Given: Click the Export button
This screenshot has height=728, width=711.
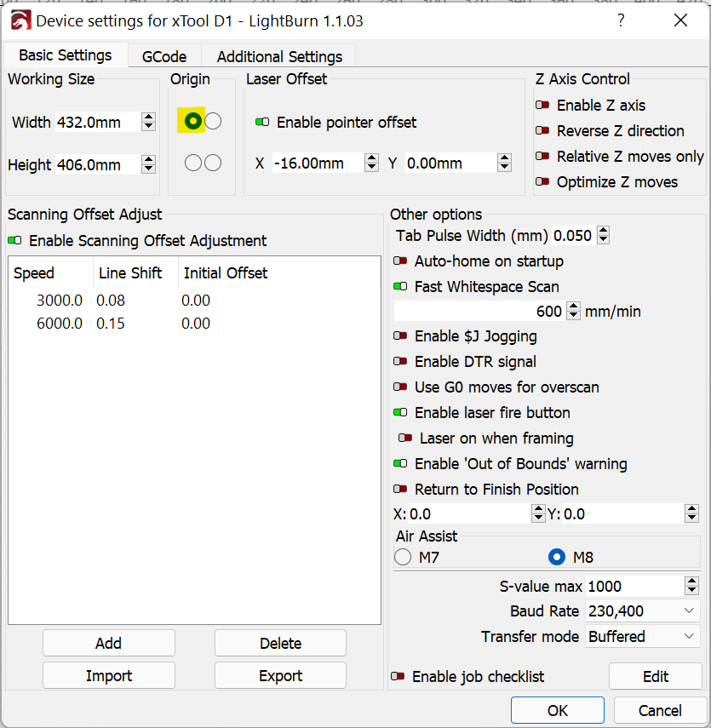Looking at the screenshot, I should (280, 675).
